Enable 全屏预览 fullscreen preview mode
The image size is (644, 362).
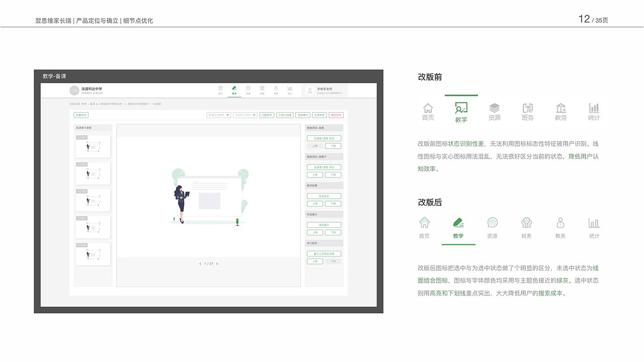coord(319,115)
